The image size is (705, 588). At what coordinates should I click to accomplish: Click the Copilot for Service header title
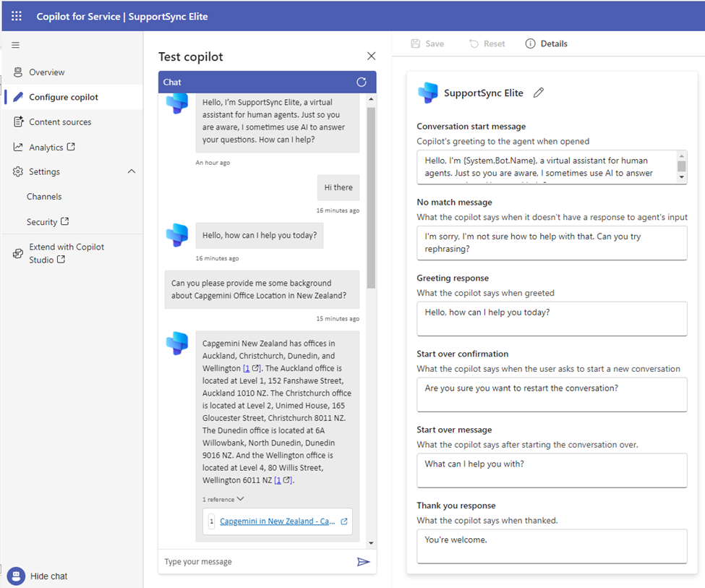pos(122,17)
